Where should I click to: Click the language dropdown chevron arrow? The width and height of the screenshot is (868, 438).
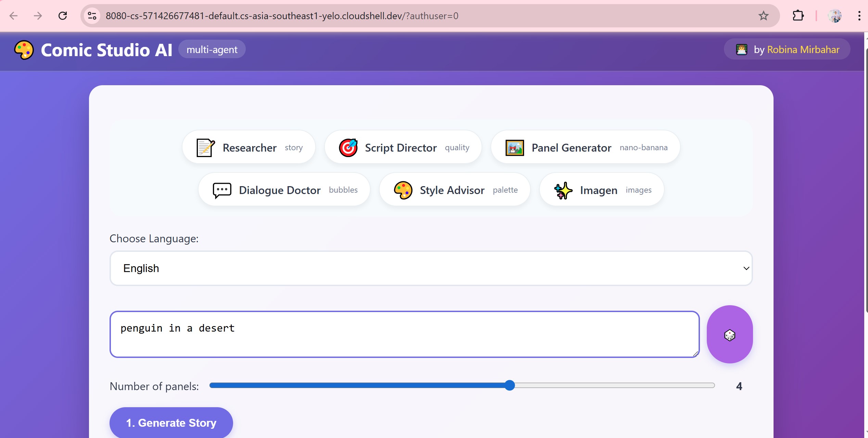(x=746, y=268)
